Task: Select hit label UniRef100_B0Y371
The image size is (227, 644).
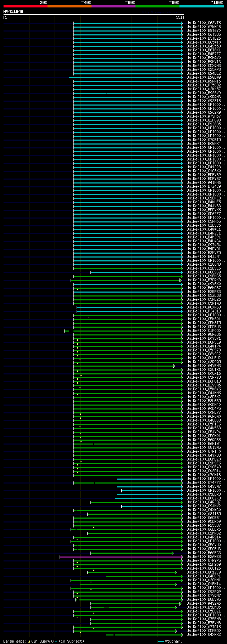Action: pos(204,339)
